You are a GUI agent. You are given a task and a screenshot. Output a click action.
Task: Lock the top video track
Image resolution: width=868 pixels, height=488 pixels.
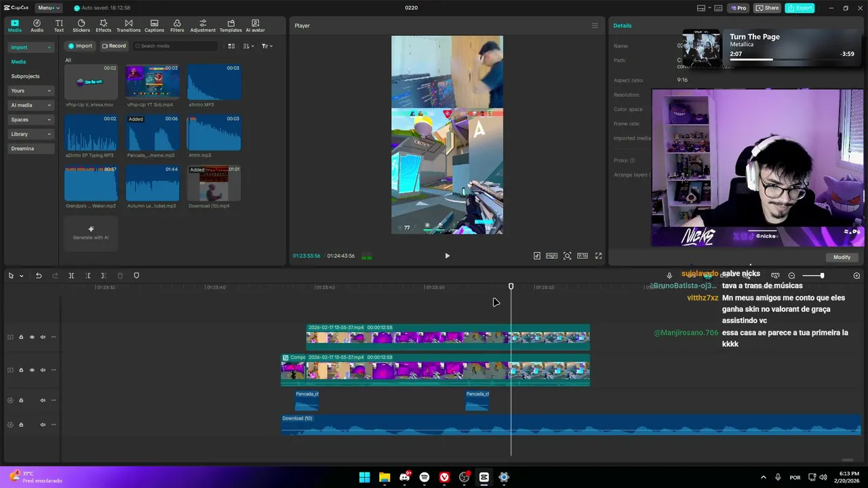click(x=21, y=337)
